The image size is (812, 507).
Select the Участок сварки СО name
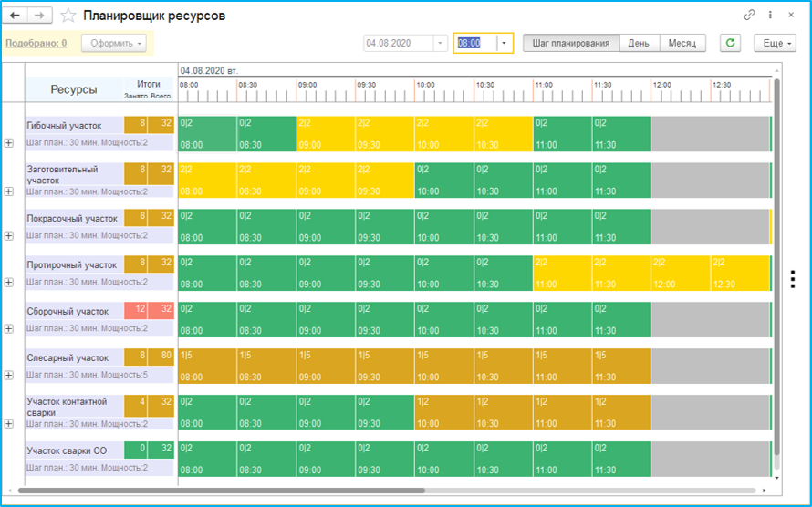tap(67, 450)
